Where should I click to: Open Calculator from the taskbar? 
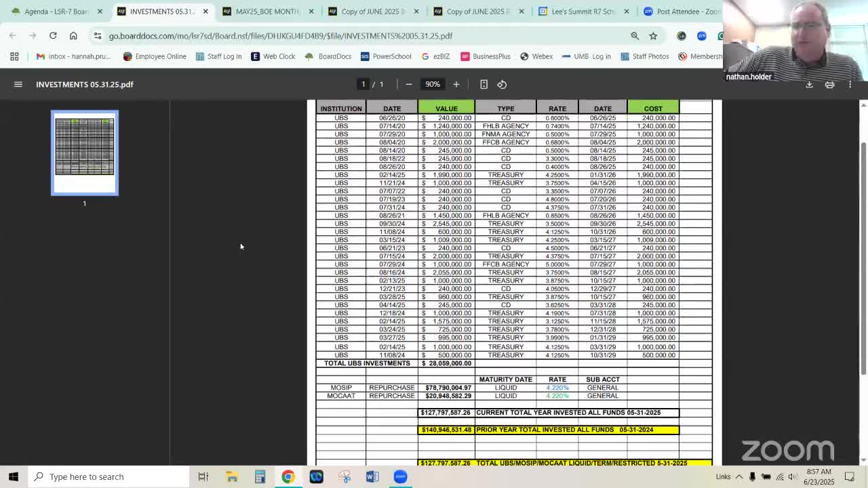[x=260, y=476]
